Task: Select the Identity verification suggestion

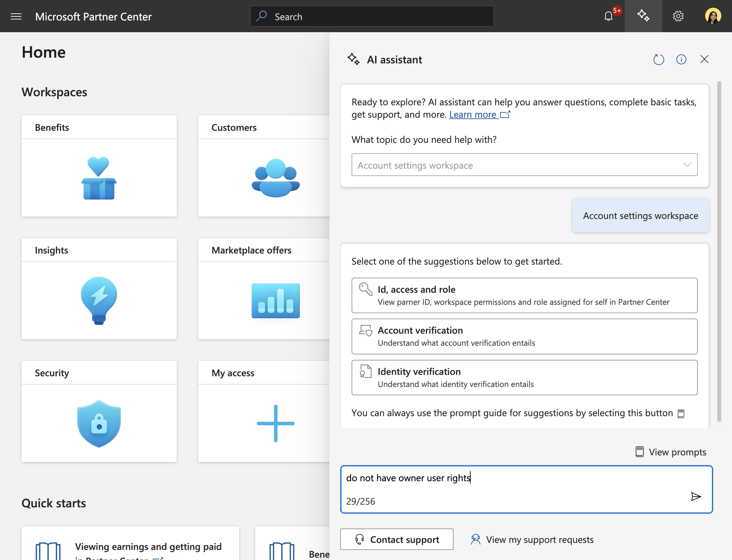Action: pyautogui.click(x=524, y=378)
